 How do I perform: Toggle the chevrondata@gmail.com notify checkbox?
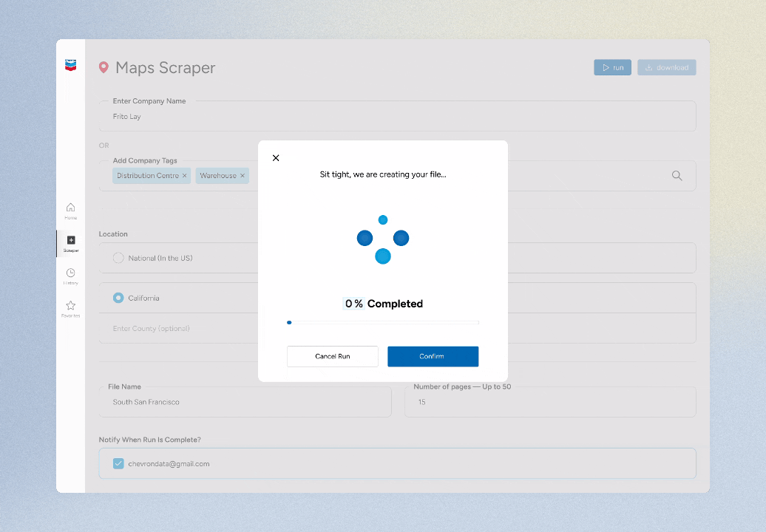click(118, 464)
